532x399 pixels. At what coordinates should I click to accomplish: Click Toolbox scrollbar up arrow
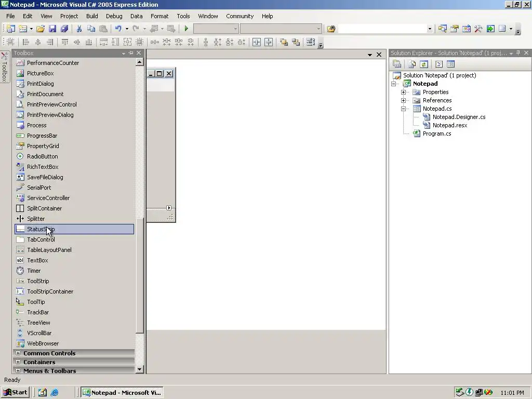pyautogui.click(x=139, y=62)
